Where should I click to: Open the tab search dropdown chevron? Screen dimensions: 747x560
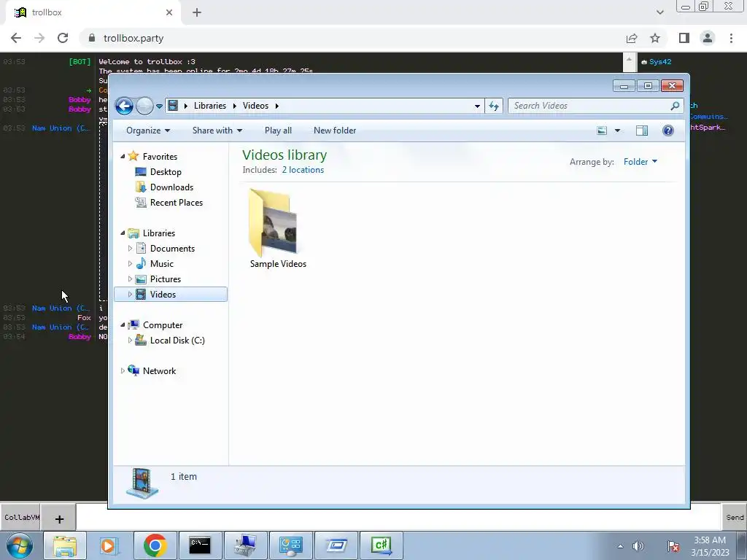(x=659, y=12)
